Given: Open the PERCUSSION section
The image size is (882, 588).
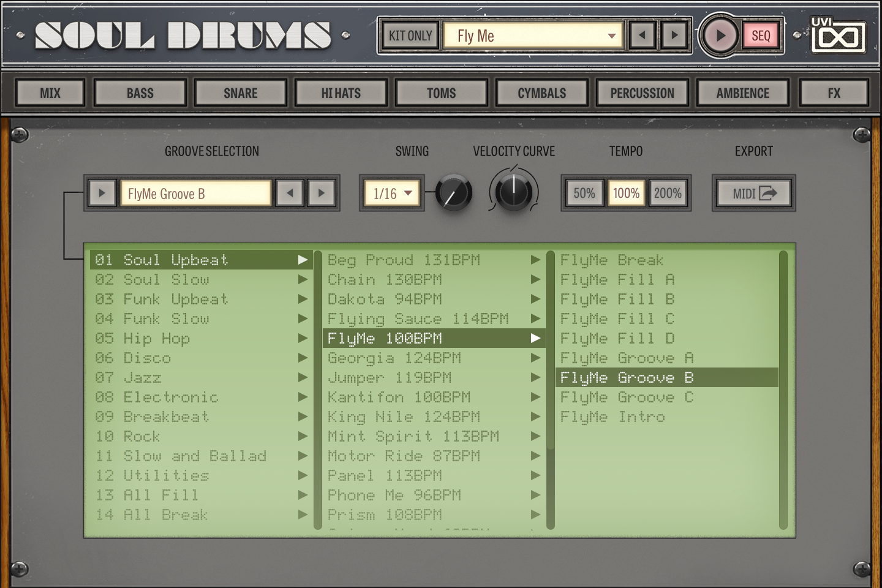Looking at the screenshot, I should 642,92.
